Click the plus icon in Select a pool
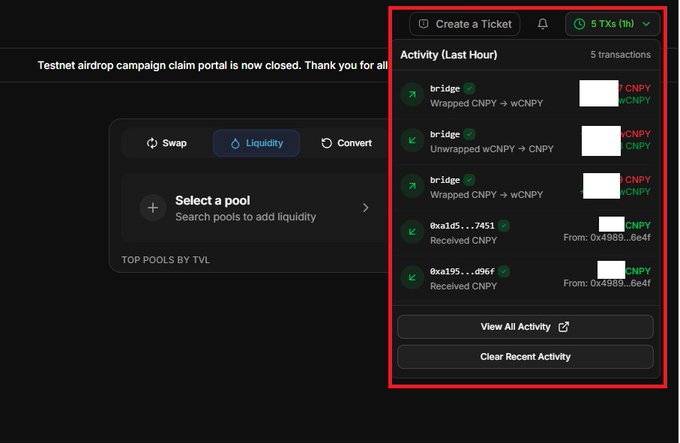 click(x=153, y=208)
